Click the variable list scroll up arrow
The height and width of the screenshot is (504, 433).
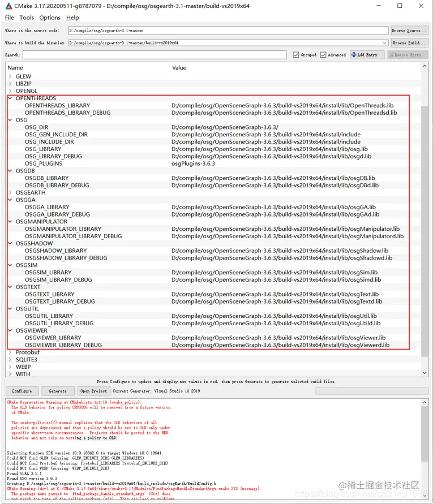425,66
